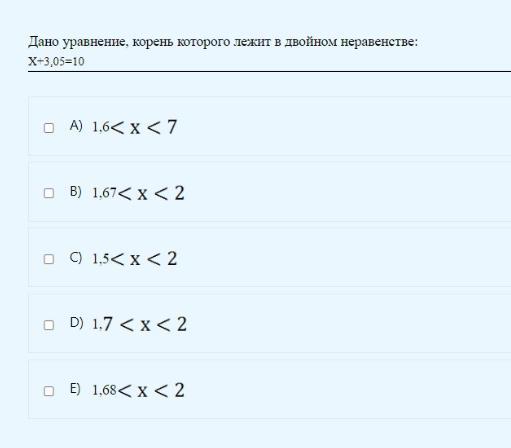Click the 'A)' option label
The width and height of the screenshot is (511, 448).
tap(76, 126)
